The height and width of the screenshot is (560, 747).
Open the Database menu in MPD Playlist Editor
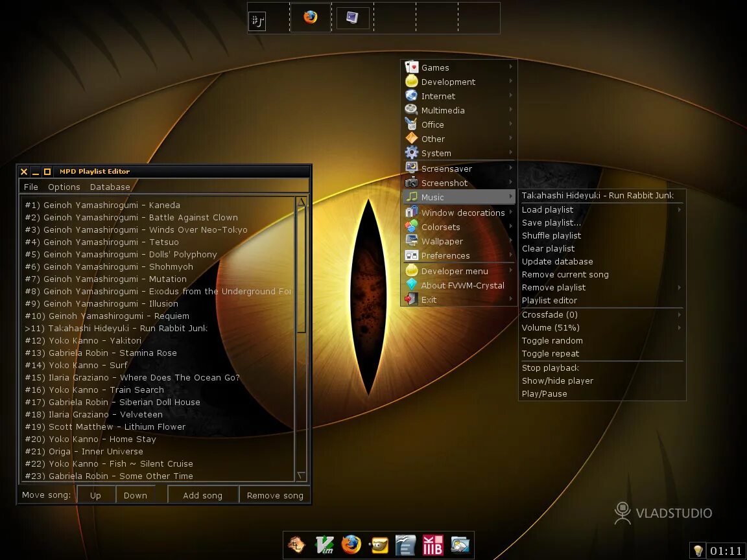(x=110, y=187)
